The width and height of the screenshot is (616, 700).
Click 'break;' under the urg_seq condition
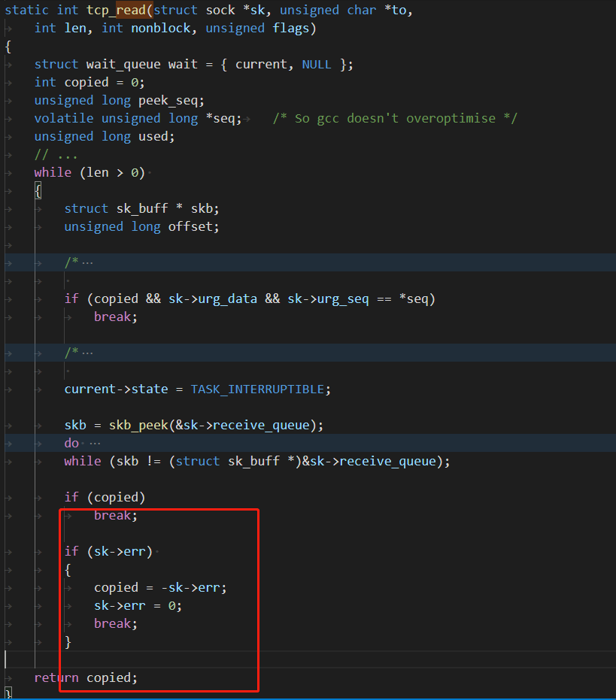click(116, 317)
